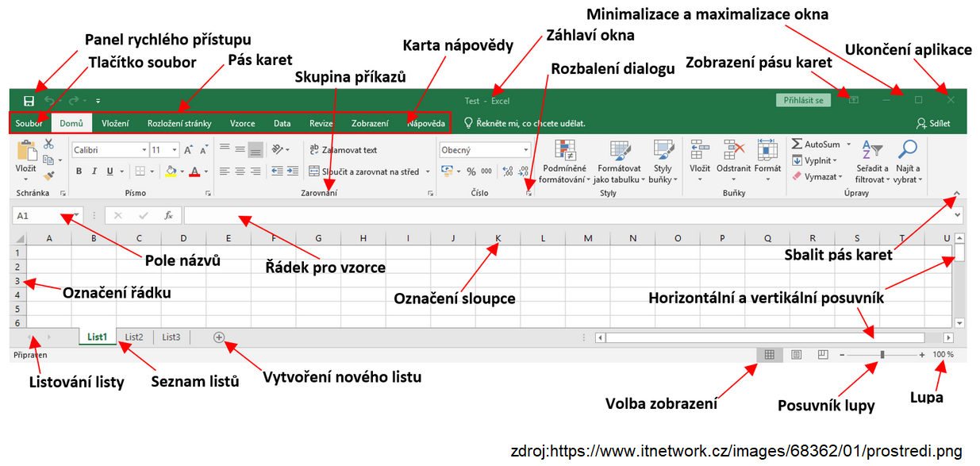Screen dimensions: 980x466
Task: Click the insert function fx icon
Action: (x=168, y=215)
